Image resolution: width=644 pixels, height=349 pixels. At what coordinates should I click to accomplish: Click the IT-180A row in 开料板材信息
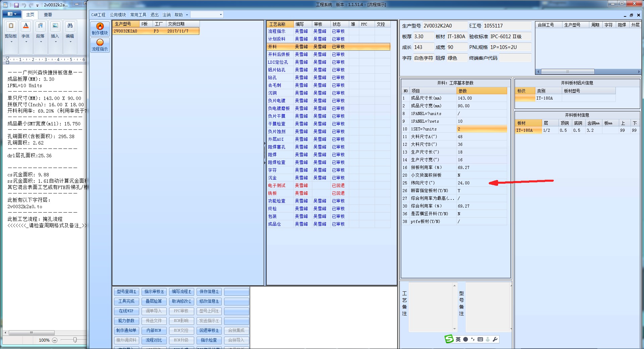[x=577, y=130]
